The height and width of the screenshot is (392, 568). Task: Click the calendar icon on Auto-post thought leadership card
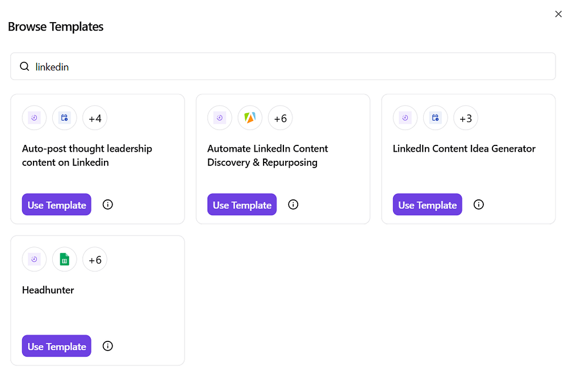65,118
